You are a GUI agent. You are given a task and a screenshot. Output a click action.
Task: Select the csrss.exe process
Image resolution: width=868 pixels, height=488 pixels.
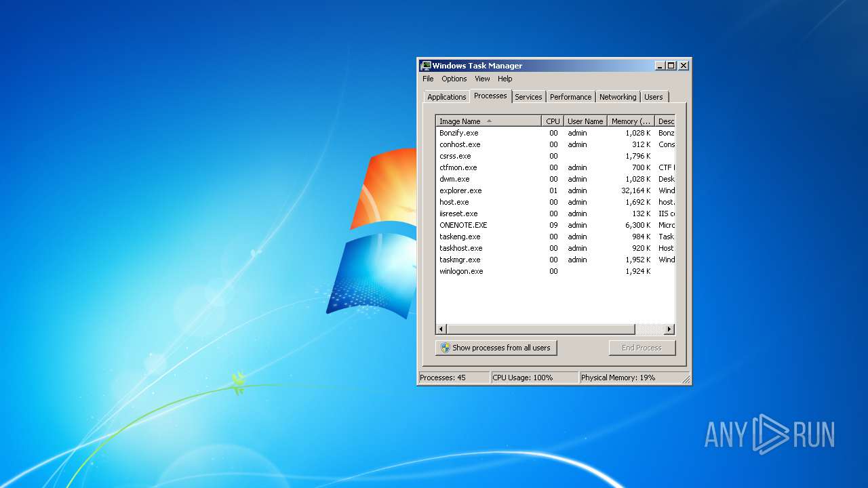(x=555, y=156)
